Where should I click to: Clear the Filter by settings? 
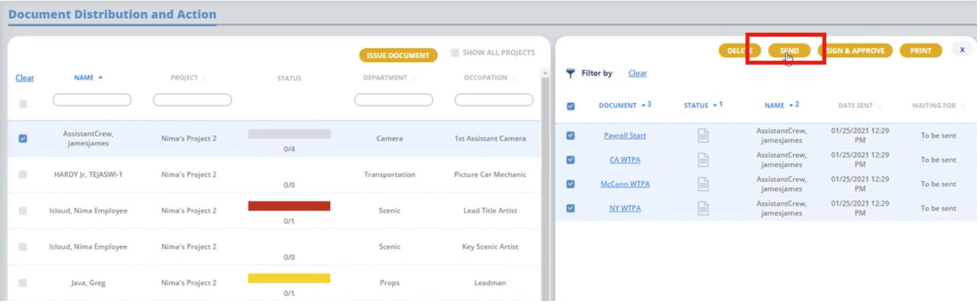click(x=637, y=74)
